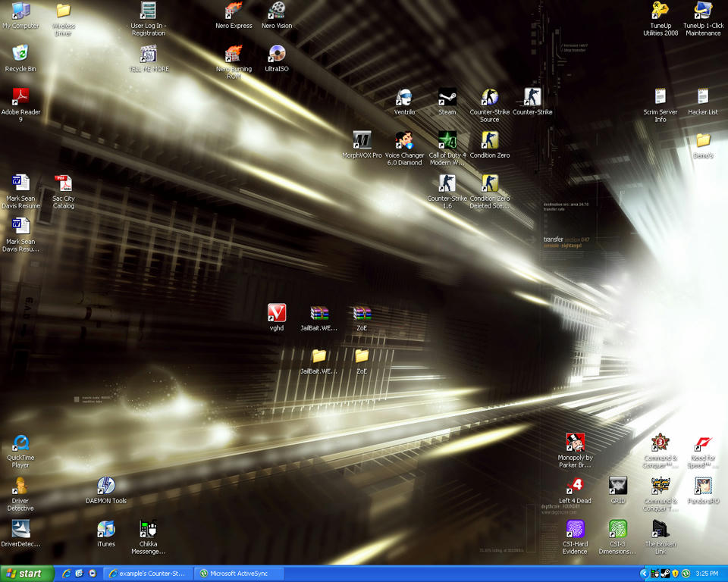Select the Mark Sean Davis Resume document
Viewport: 728px width, 582px height.
[x=20, y=192]
